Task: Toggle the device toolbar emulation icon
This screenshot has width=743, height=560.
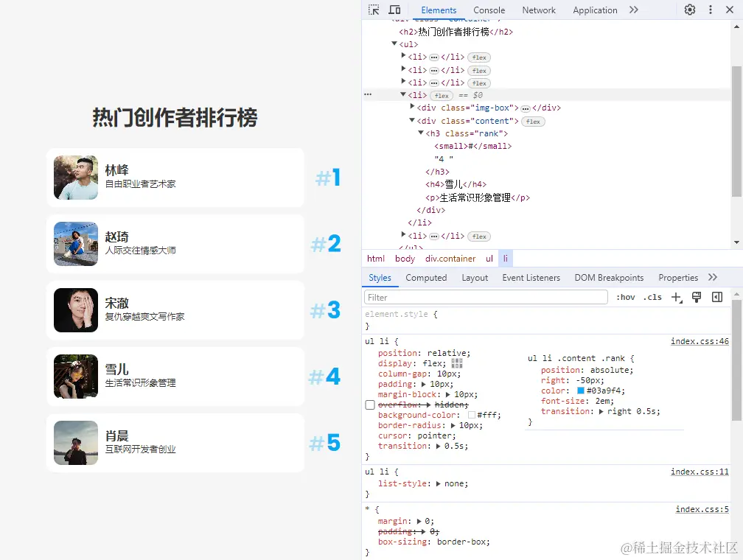Action: [394, 10]
